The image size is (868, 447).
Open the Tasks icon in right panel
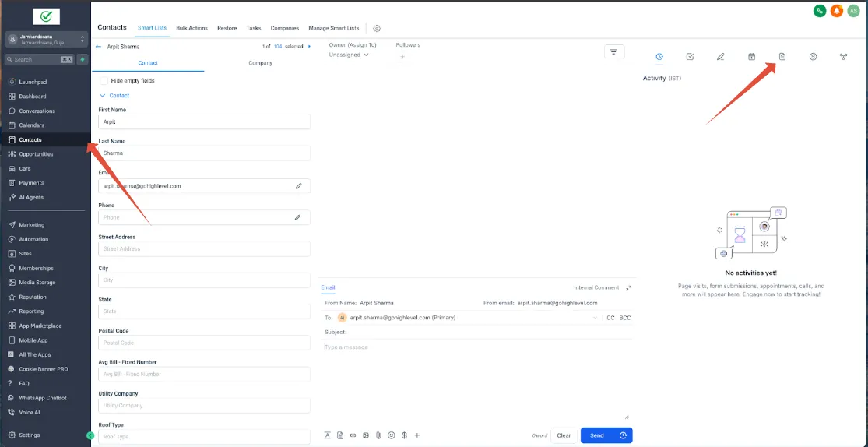[x=690, y=57]
